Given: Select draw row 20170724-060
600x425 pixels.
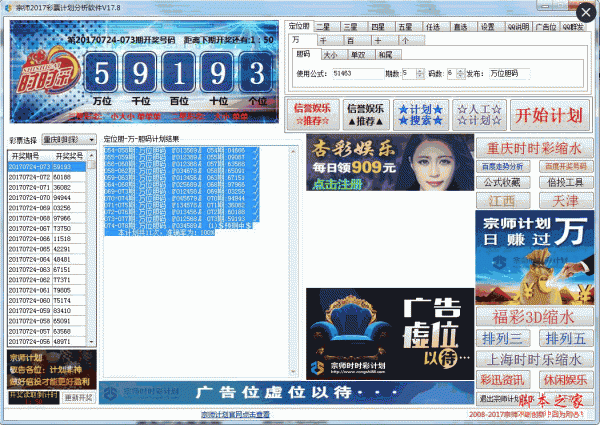Looking at the screenshot, I should 47,300.
